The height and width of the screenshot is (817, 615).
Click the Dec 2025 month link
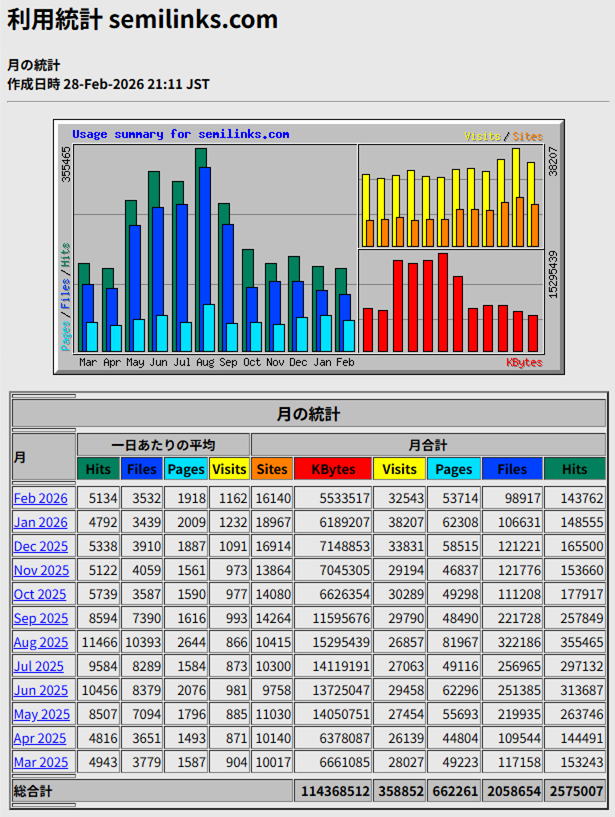(41, 546)
